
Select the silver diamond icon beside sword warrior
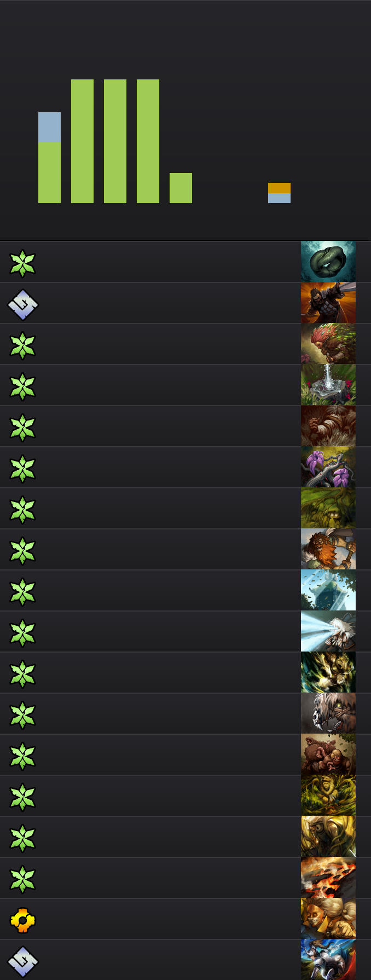(x=22, y=304)
